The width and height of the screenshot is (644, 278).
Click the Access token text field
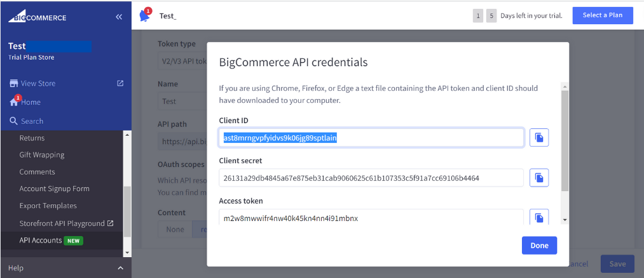tap(371, 217)
